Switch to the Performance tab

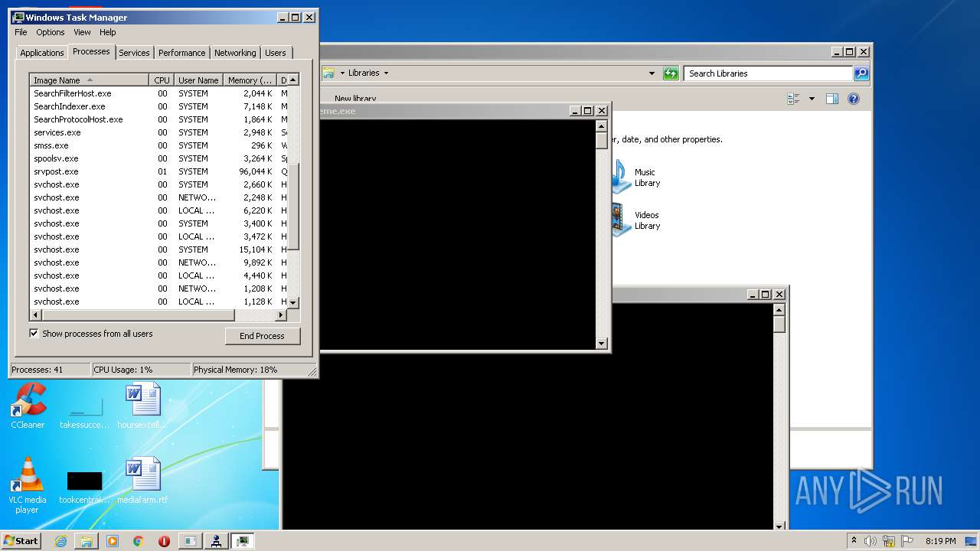pyautogui.click(x=182, y=53)
